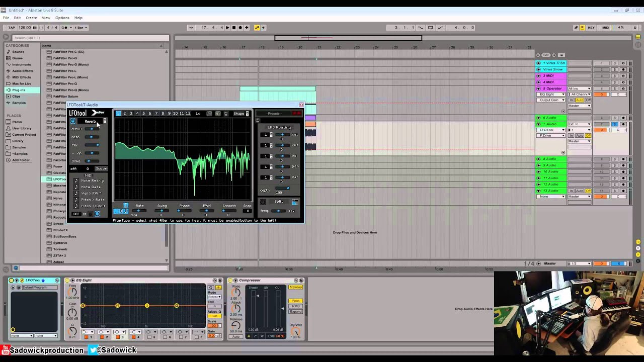This screenshot has height=362, width=644.
Task: Select RMS mode in Compressor
Action: pos(295,306)
